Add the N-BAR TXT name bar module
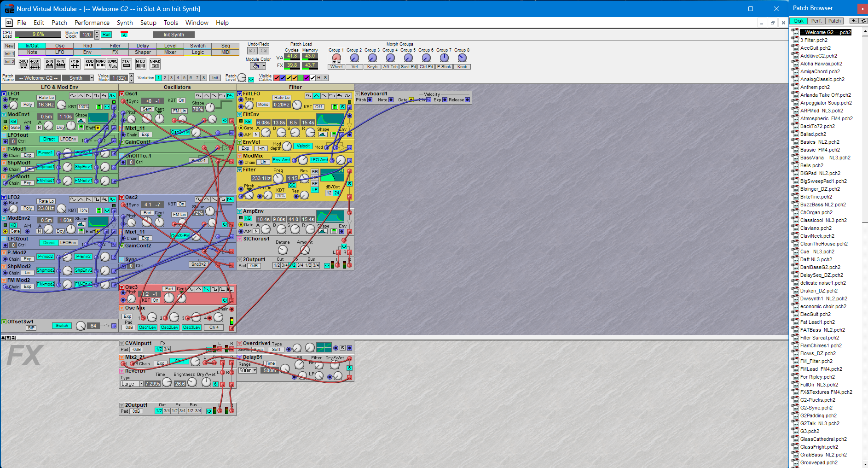The width and height of the screenshot is (868, 468). pos(155,64)
